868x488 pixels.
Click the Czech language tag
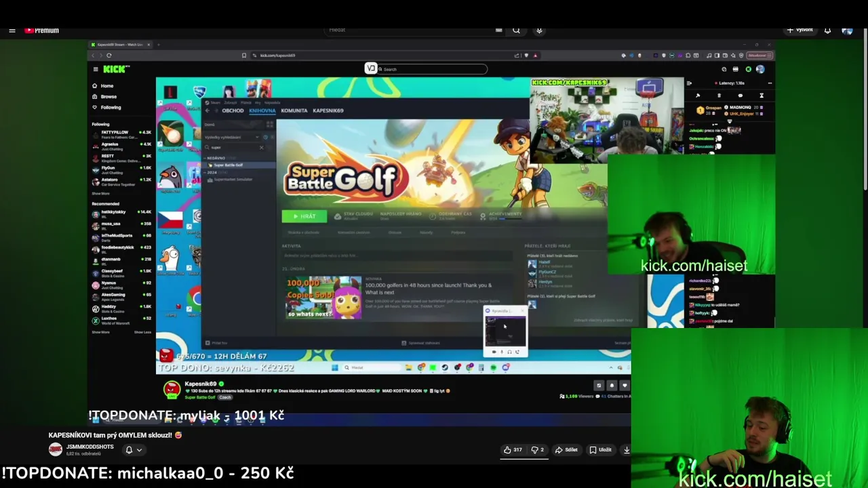coord(225,397)
